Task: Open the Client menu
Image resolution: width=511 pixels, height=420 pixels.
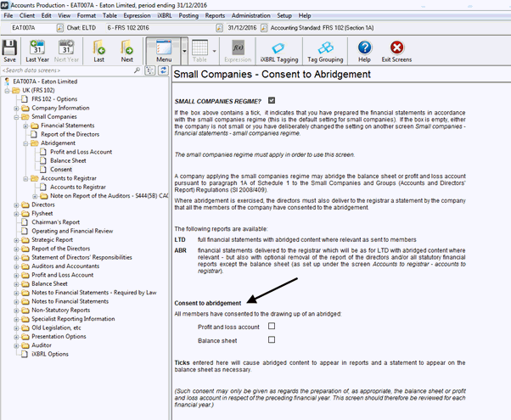Action: pyautogui.click(x=27, y=15)
